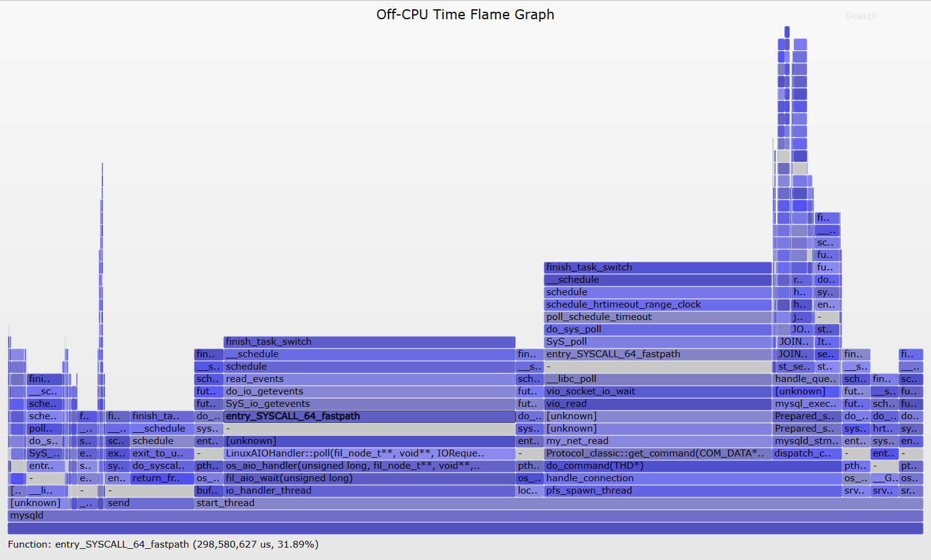This screenshot has height=560, width=931.
Task: Zoom into schedule_hrtimeout_range_clock frame
Action: coord(658,304)
